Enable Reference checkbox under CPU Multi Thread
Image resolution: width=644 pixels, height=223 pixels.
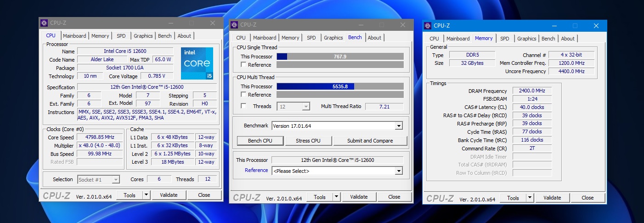[x=243, y=95]
